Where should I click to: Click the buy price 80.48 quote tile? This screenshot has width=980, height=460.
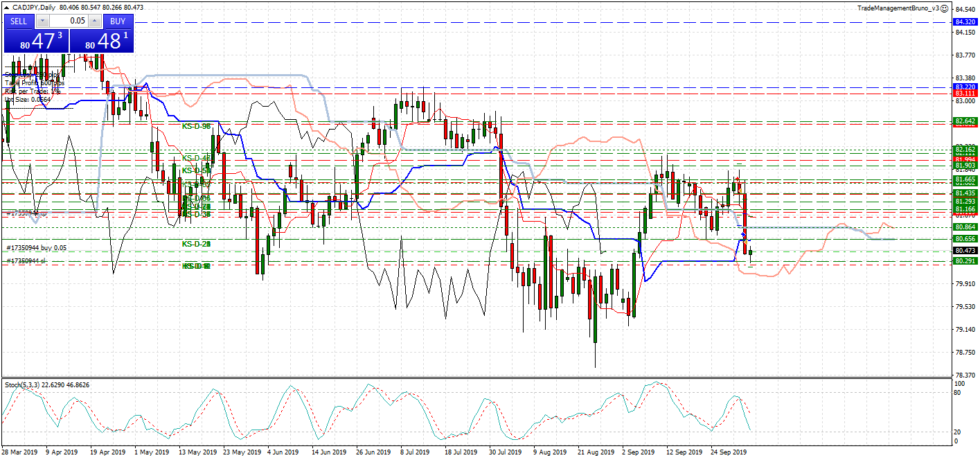100,40
